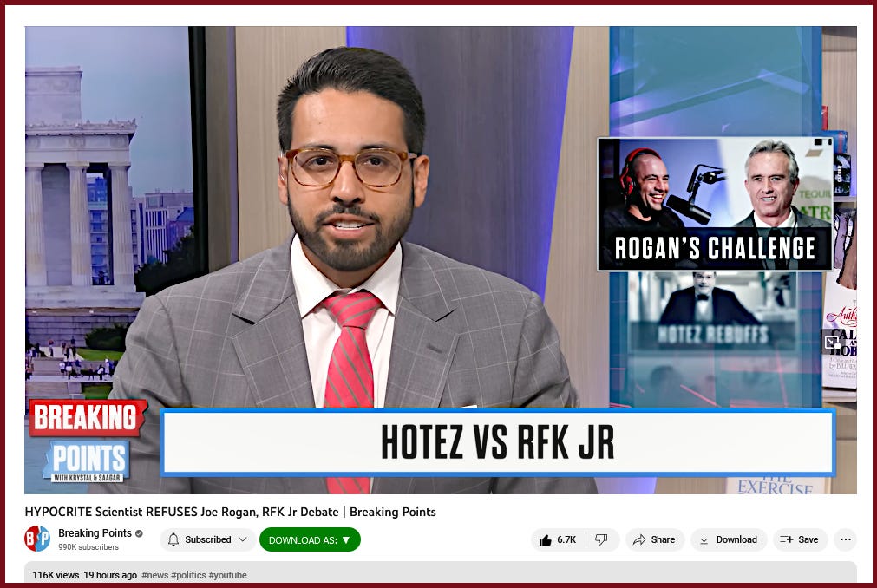
Task: Click the Download button
Action: (728, 539)
